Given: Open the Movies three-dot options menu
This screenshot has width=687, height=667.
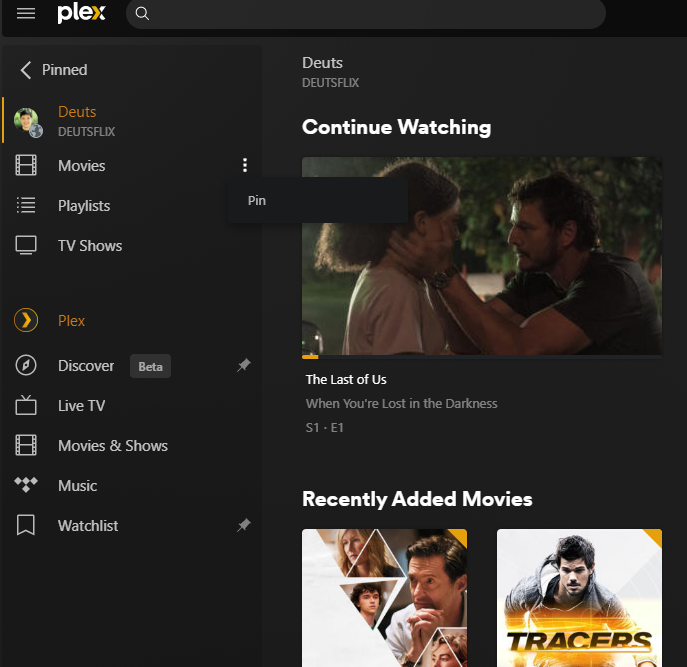Looking at the screenshot, I should point(244,165).
